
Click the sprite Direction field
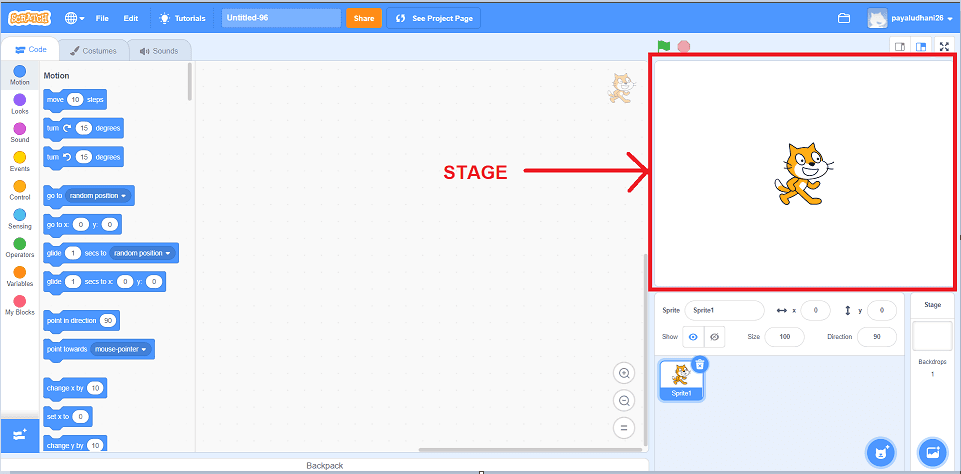point(876,337)
